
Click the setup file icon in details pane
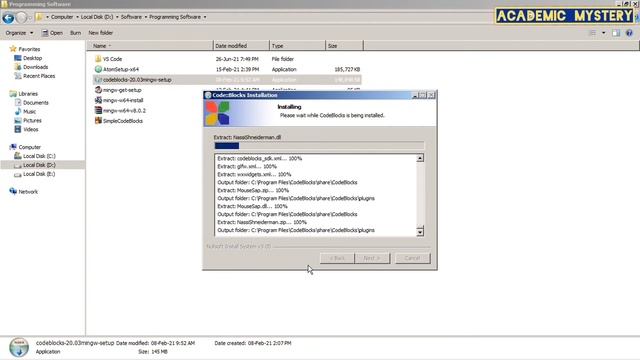click(x=19, y=347)
